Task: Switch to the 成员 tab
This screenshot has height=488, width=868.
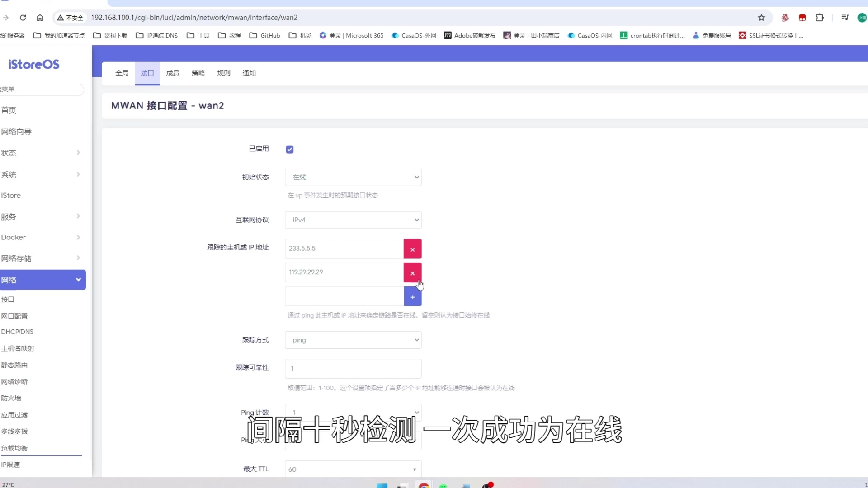Action: (172, 73)
